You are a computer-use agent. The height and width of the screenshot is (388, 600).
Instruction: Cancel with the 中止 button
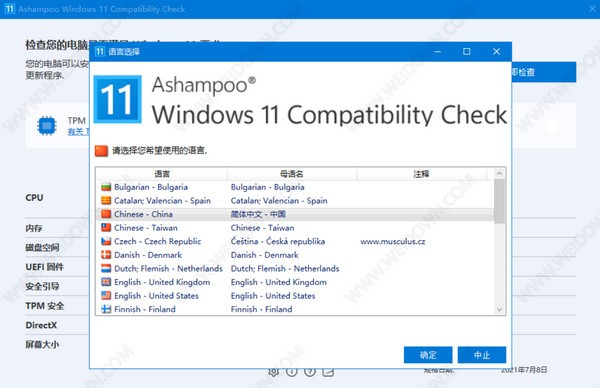pyautogui.click(x=482, y=355)
